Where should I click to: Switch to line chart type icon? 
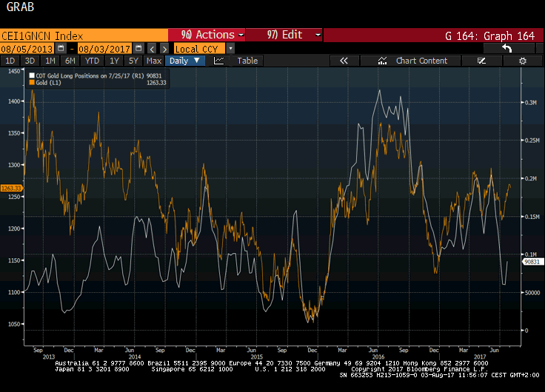(x=218, y=61)
